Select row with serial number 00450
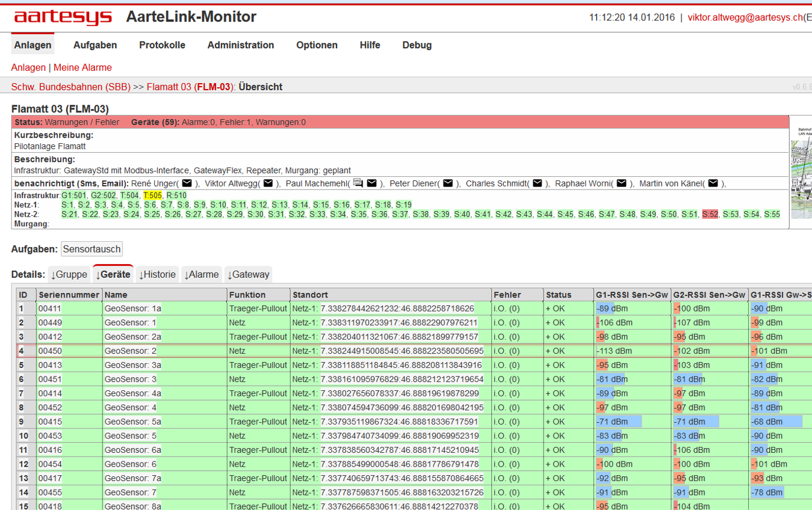This screenshot has height=510, width=812. [414, 351]
